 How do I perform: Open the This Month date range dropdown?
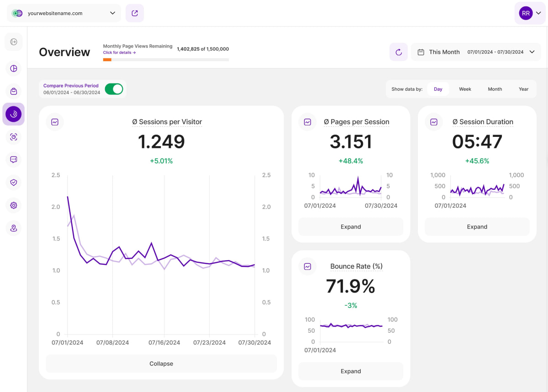click(x=475, y=52)
